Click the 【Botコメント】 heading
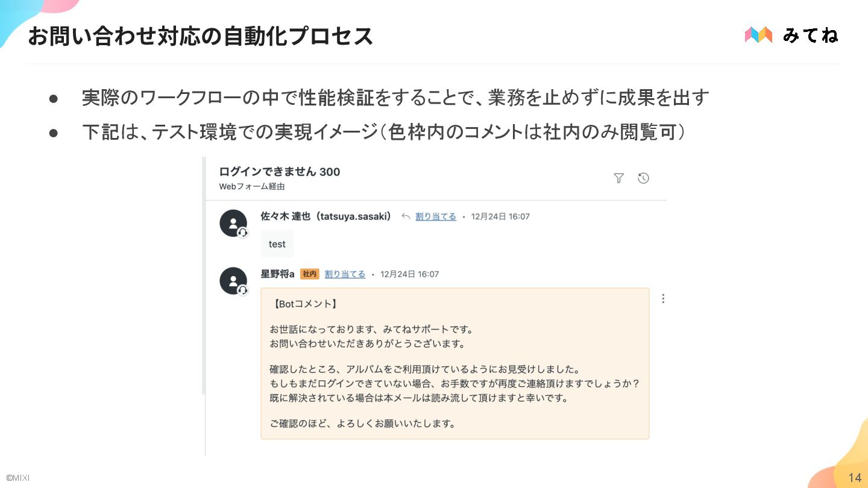The height and width of the screenshot is (488, 868). tap(303, 304)
